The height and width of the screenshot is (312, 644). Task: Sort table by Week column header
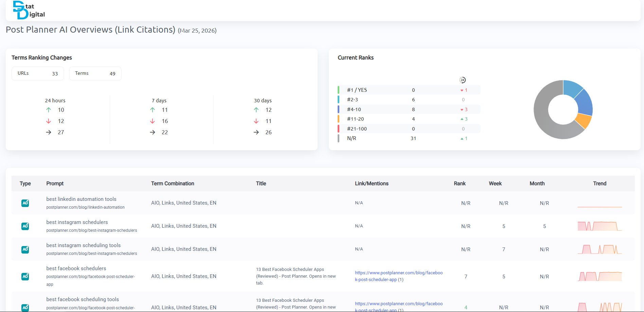[495, 184]
